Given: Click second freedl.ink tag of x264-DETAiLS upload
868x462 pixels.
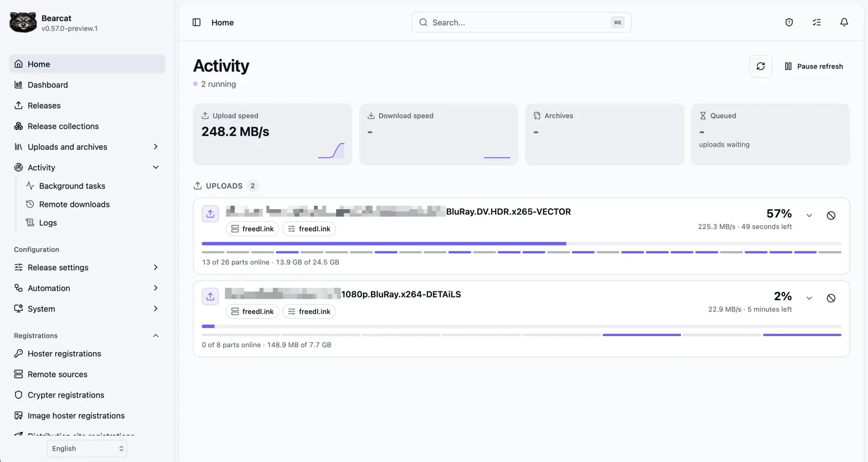Looking at the screenshot, I should 309,311.
